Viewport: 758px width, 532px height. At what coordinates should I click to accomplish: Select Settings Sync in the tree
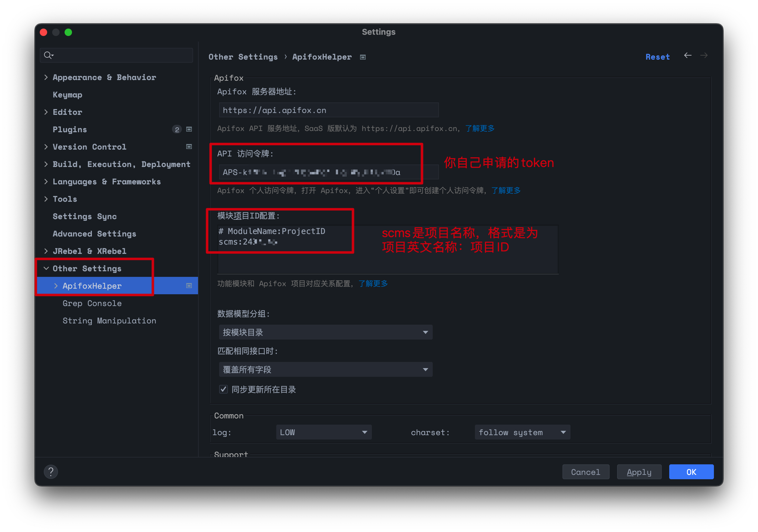[x=84, y=216]
